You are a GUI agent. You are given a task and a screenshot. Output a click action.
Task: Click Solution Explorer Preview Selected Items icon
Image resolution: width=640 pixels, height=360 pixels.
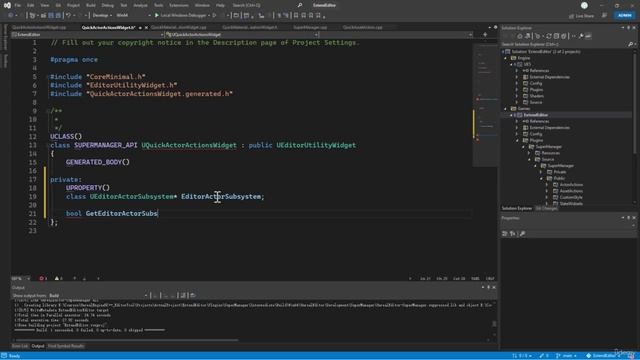[x=588, y=36]
